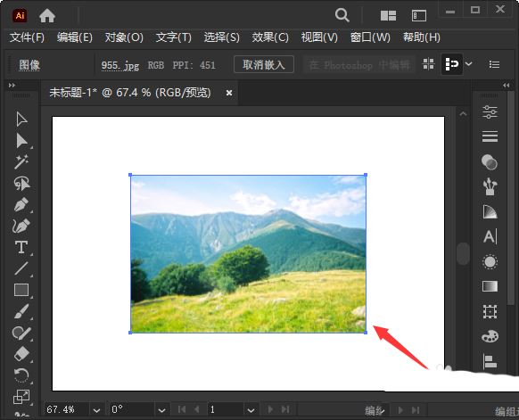Screen dimensions: 519x420
Task: Open the 效果(C) menu
Action: coord(270,37)
